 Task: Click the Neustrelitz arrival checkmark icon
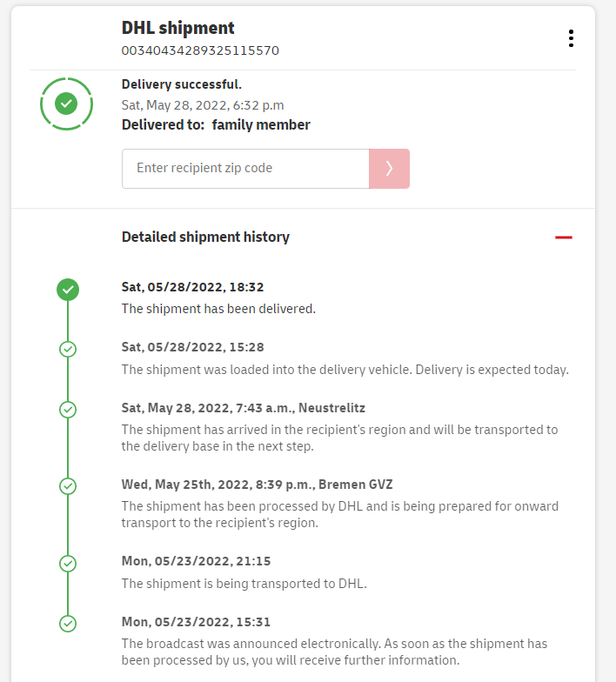click(68, 409)
